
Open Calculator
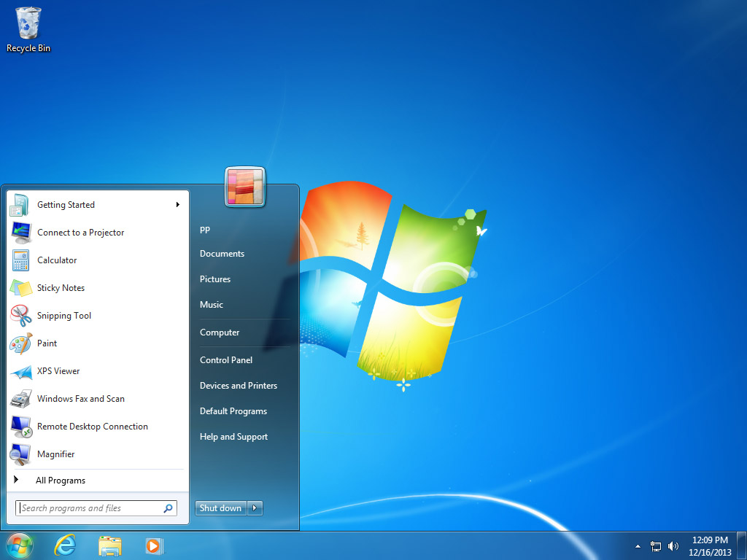tap(57, 260)
